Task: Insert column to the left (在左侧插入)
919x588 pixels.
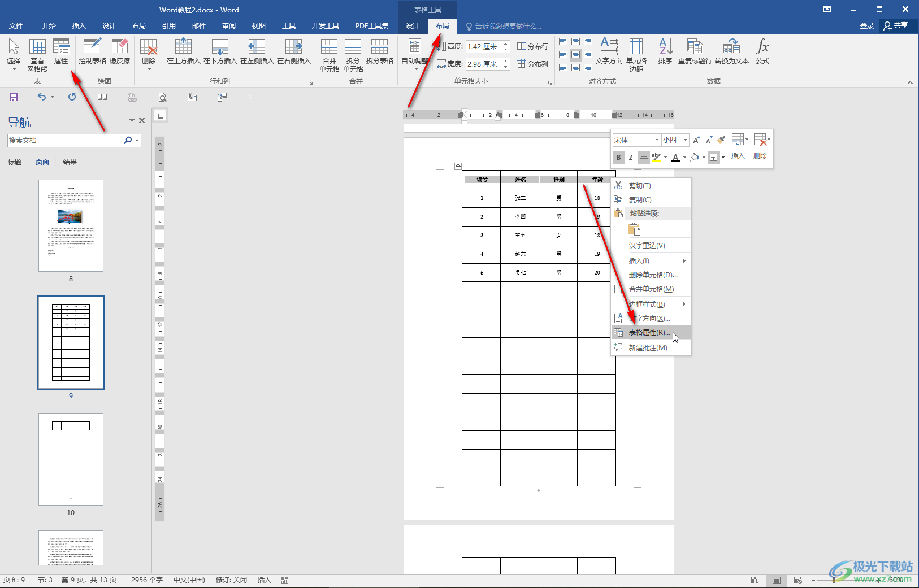Action: coord(257,51)
